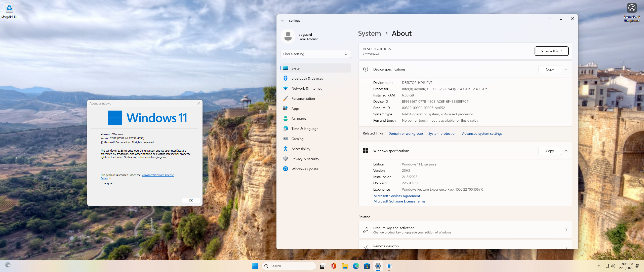
Task: Click the winver app icon in the taskbar
Action: 389,266
